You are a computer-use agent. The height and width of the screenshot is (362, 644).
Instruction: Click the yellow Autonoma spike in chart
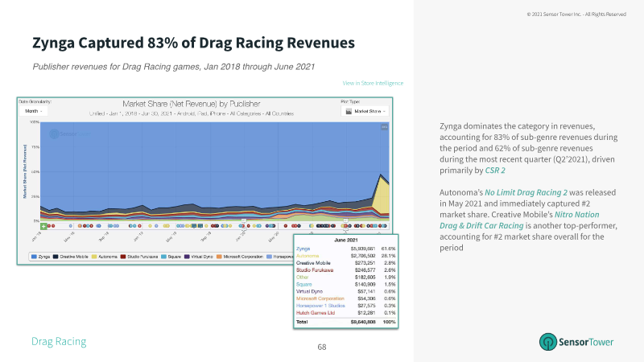pos(383,193)
